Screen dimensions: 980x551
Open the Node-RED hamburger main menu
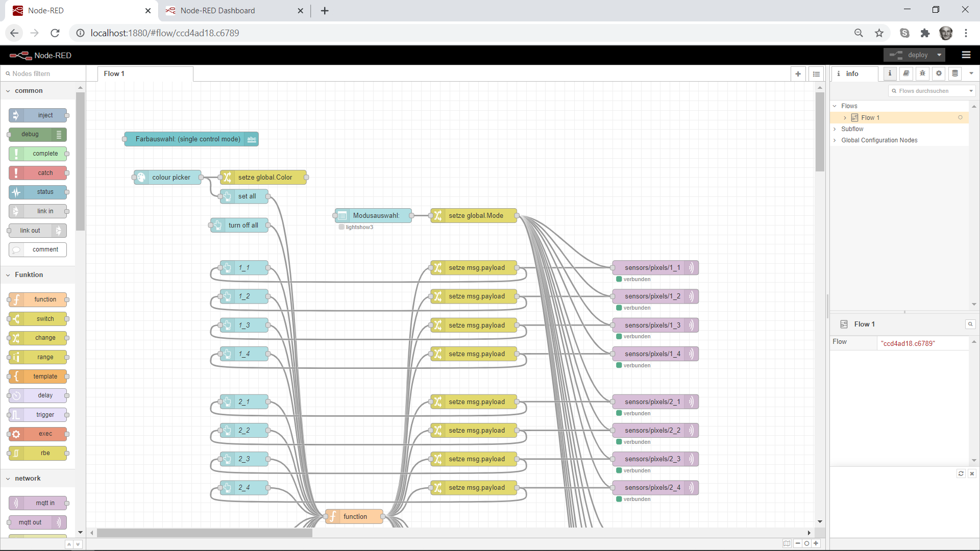coord(966,55)
